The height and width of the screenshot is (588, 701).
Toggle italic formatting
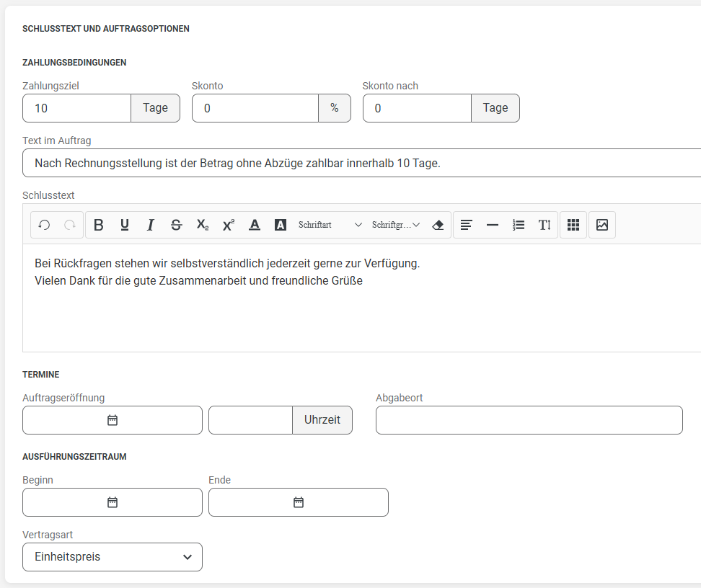[x=151, y=225]
